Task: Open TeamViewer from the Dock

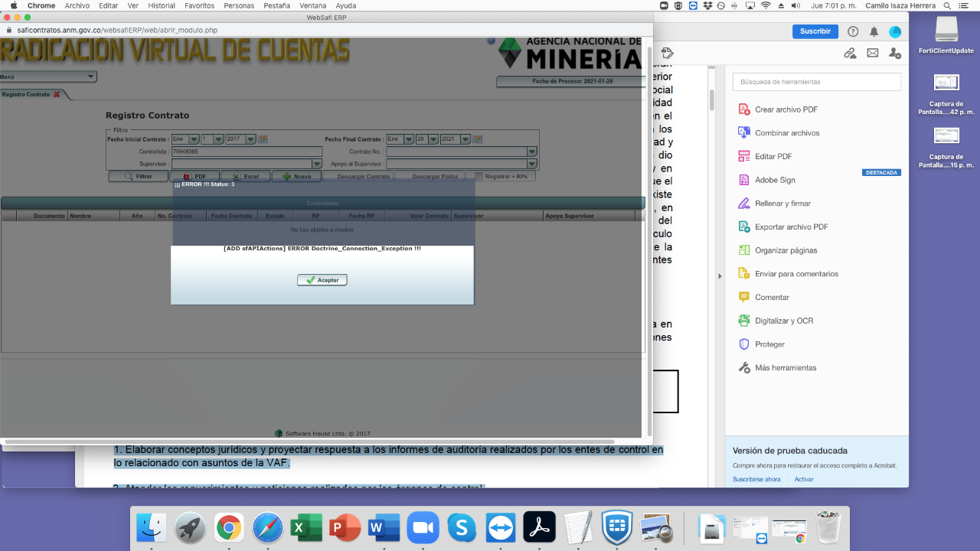Action: point(501,528)
